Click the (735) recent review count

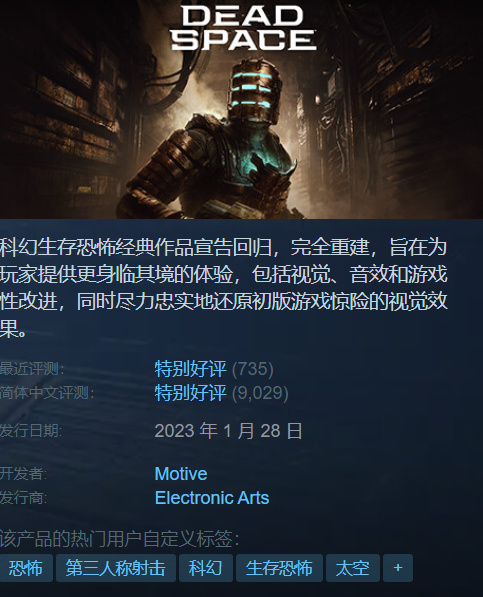[x=253, y=369]
